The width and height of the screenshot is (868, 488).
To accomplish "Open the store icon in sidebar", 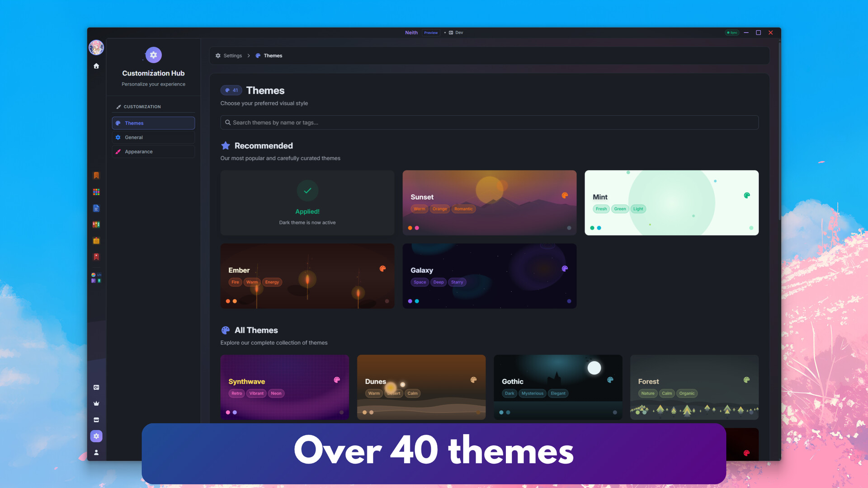I will tap(96, 420).
